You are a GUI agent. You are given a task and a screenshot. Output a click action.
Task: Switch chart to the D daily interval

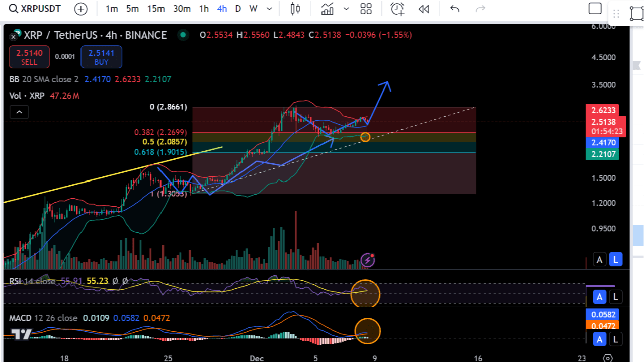[238, 9]
